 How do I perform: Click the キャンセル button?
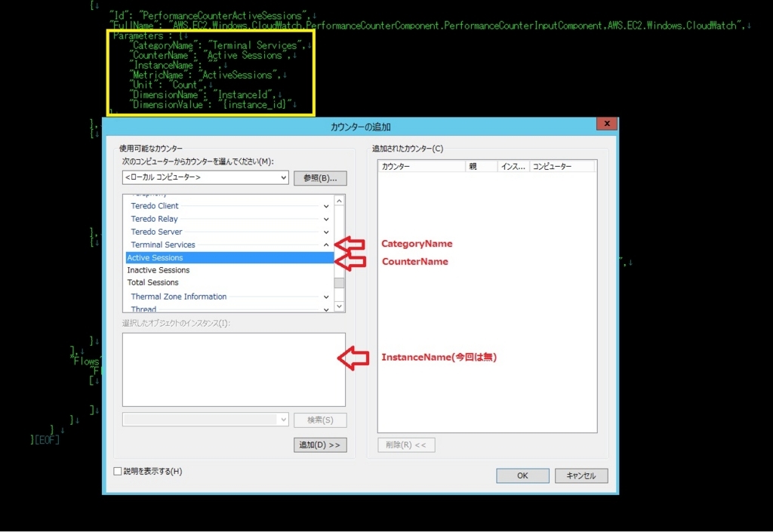(x=581, y=475)
